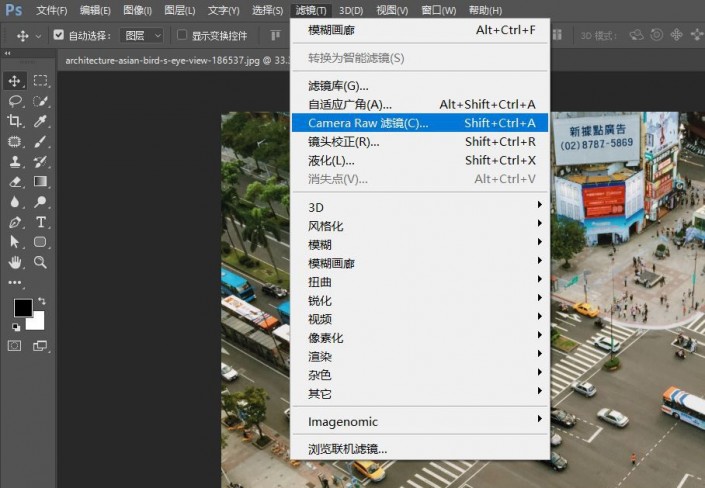Expand the 扭曲 submenu
Image resolution: width=705 pixels, height=488 pixels.
pos(420,282)
